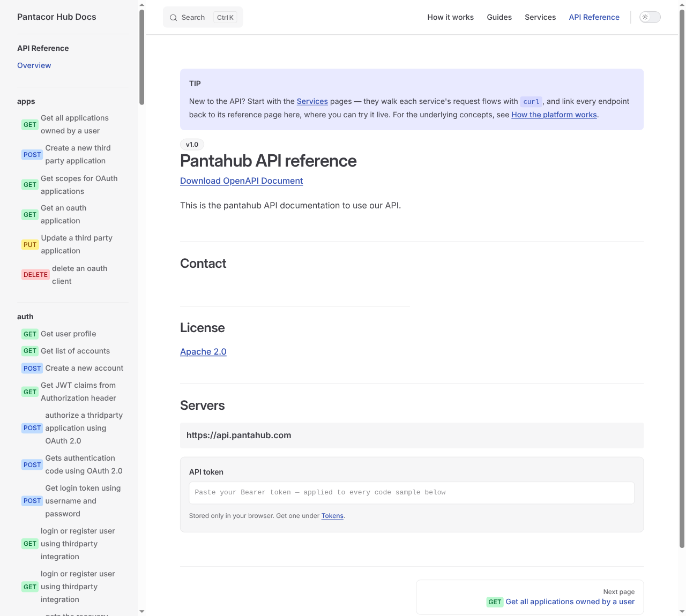Screen dimensions: 686x616
Task: Click the https://api.pantahub.com server URL
Action: tap(239, 435)
